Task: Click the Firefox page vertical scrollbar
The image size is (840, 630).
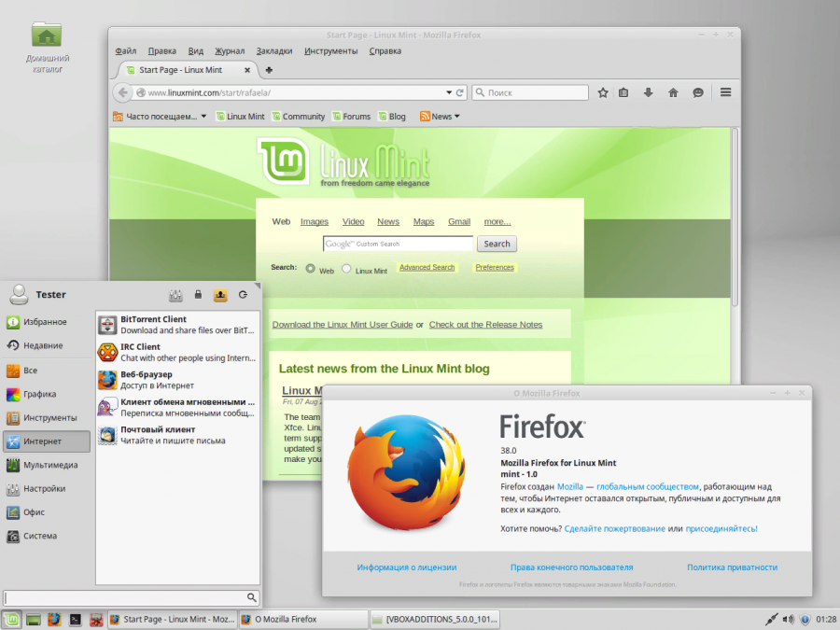Action: pyautogui.click(x=735, y=217)
